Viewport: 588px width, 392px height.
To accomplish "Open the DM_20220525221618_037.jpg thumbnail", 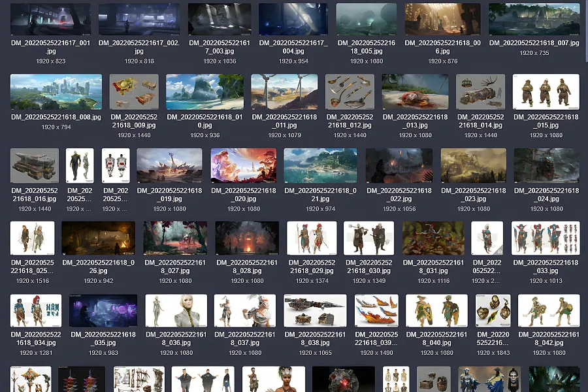I will pyautogui.click(x=245, y=310).
